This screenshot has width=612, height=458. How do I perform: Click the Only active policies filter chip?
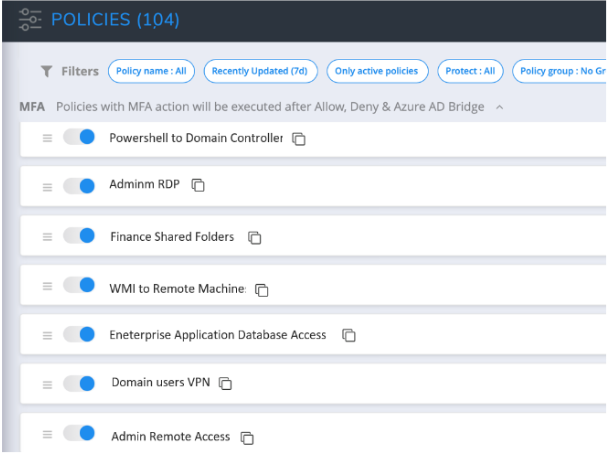(377, 71)
